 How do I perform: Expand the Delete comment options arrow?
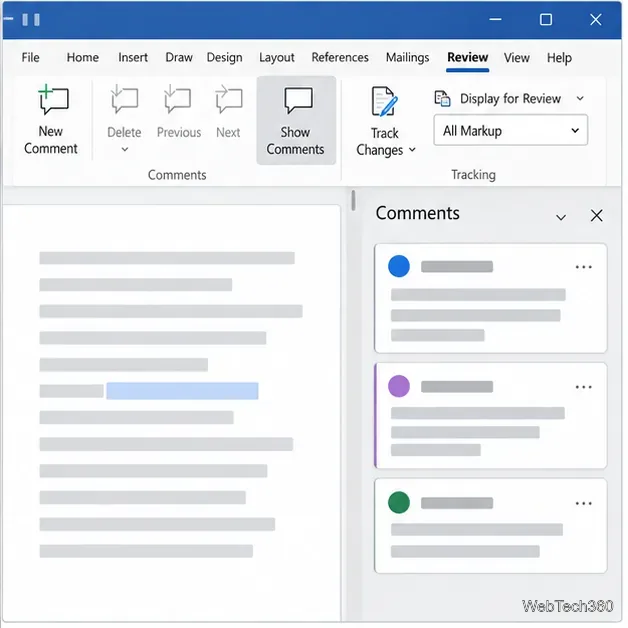[x=125, y=149]
